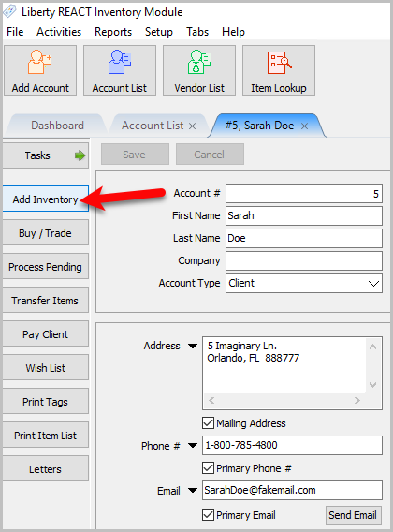This screenshot has width=393, height=532.
Task: Click the address box scroll up arrow
Action: 373,347
